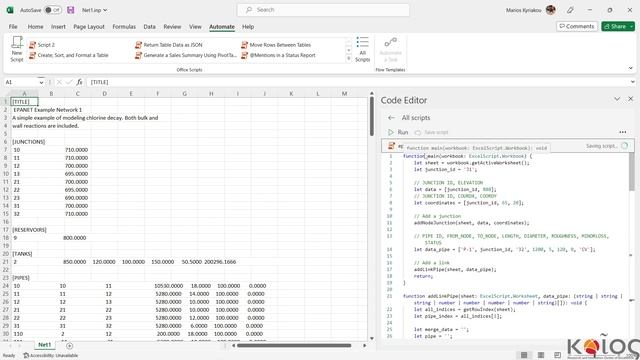Select cell '850.0000' in TANKS row
This screenshot has height=360, width=640.
pyautogui.click(x=74, y=262)
